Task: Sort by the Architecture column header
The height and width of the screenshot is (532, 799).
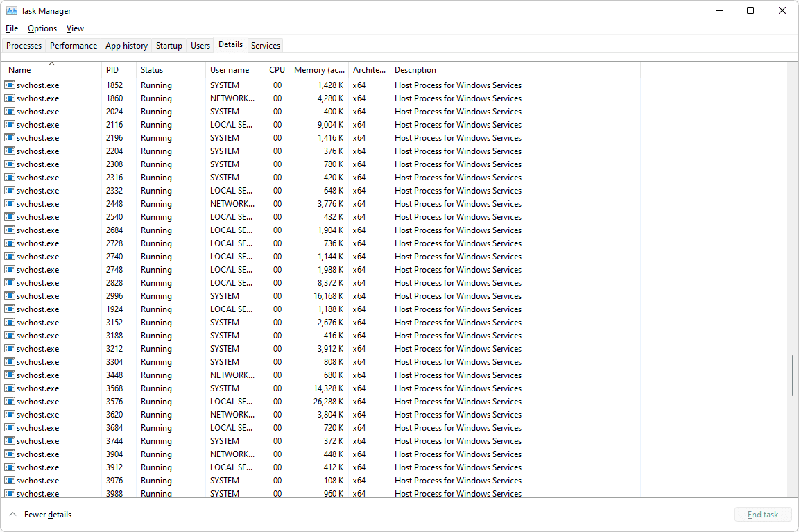Action: pyautogui.click(x=370, y=70)
